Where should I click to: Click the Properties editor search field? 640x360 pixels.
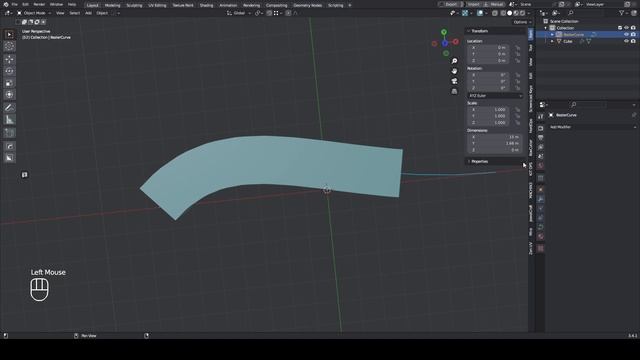point(589,105)
